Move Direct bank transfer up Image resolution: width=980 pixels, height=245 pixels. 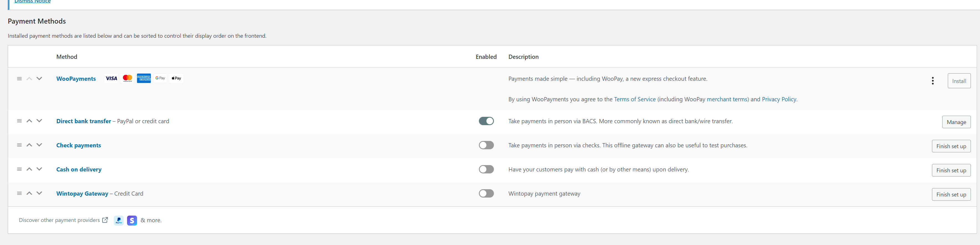(x=29, y=121)
